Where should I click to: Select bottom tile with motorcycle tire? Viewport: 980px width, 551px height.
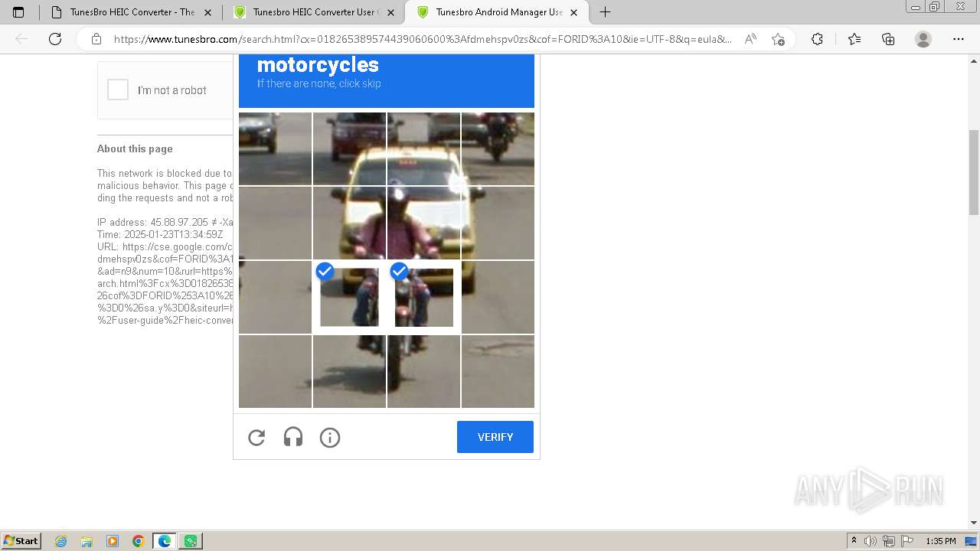(423, 371)
